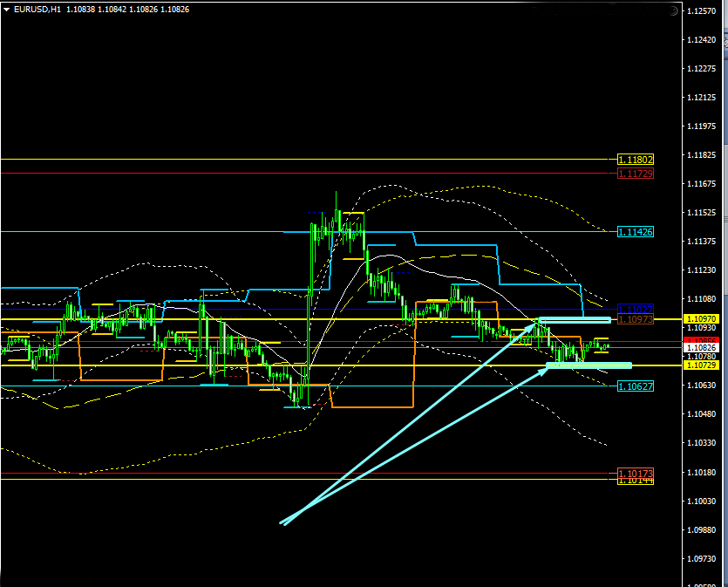This screenshot has width=728, height=587.
Task: Click the 1.09730 price scale value
Action: (702, 559)
